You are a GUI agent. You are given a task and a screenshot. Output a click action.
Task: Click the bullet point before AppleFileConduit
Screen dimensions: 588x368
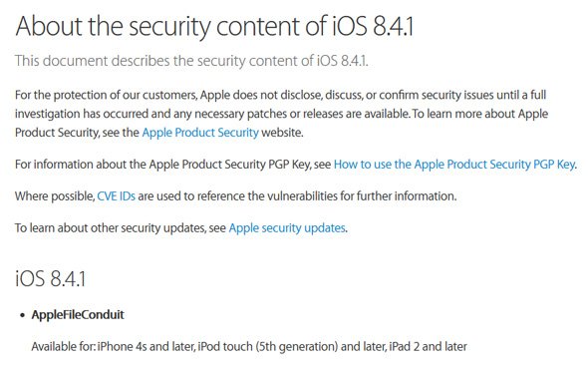(23, 315)
